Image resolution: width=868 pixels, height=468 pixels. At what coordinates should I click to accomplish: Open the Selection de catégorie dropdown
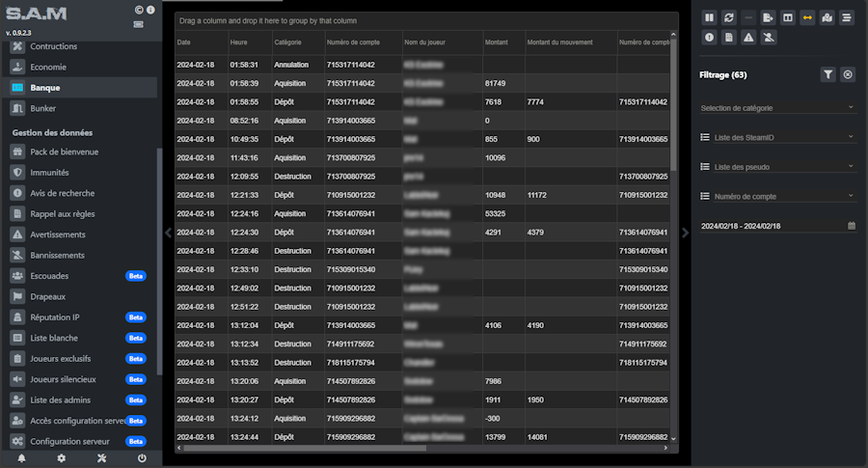(777, 107)
